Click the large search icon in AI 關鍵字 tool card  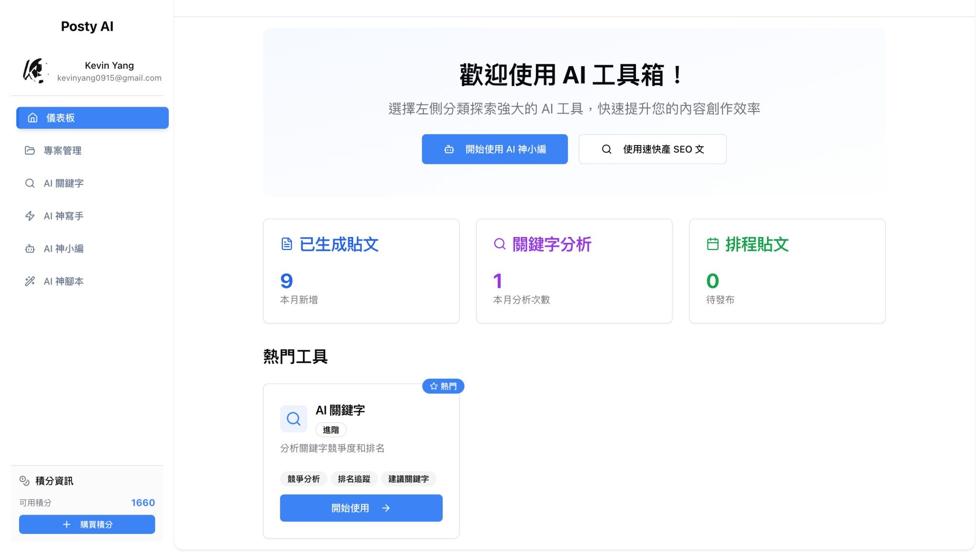[x=293, y=419]
